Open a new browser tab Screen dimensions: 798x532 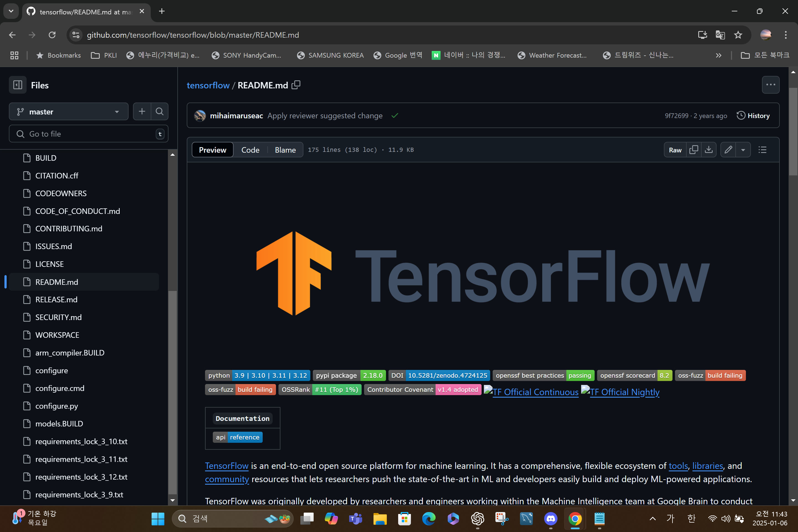click(x=162, y=11)
